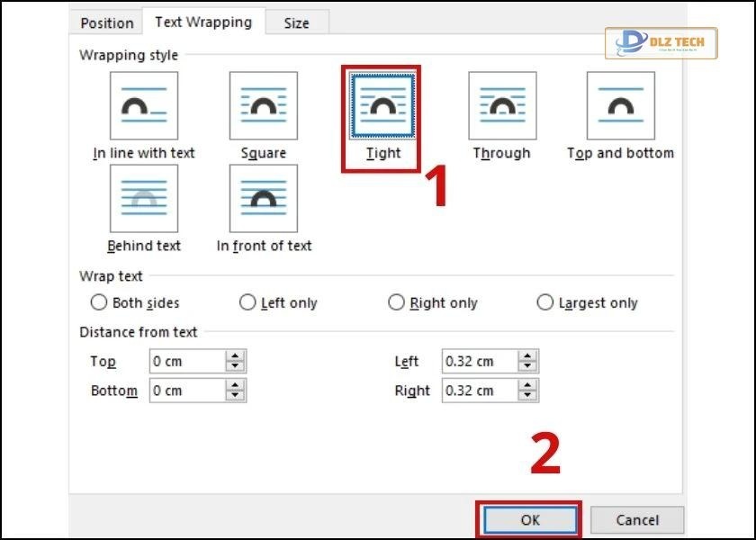
Task: Enable the Left only wrap option
Action: pos(247,303)
